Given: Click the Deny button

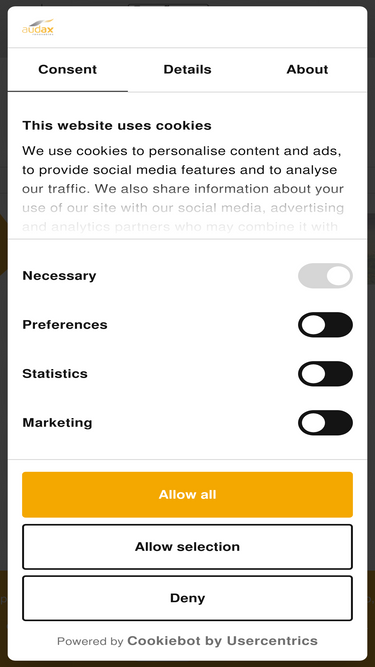Looking at the screenshot, I should click(188, 598).
